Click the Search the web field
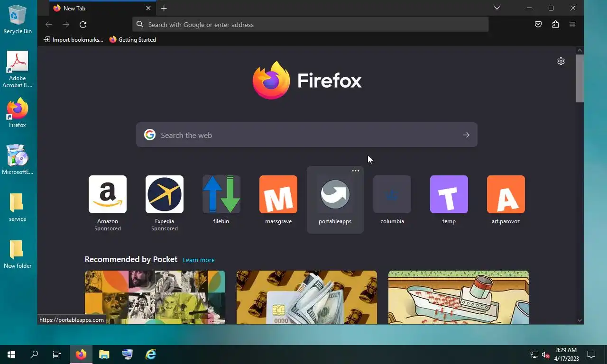 pyautogui.click(x=307, y=135)
